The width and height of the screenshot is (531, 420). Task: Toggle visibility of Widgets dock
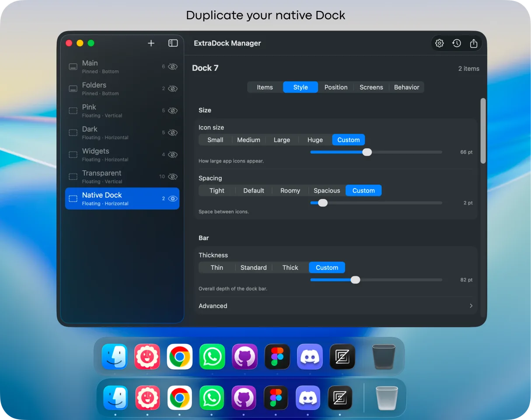[173, 154]
